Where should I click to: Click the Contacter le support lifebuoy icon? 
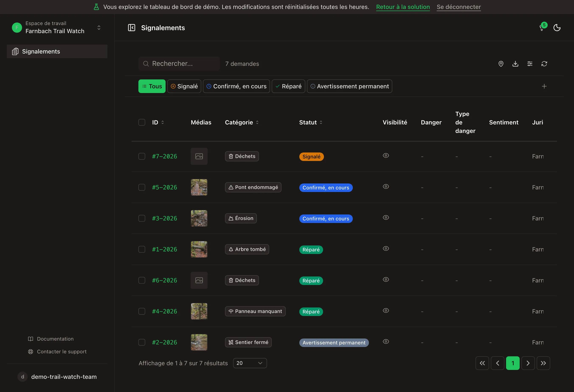pyautogui.click(x=31, y=351)
